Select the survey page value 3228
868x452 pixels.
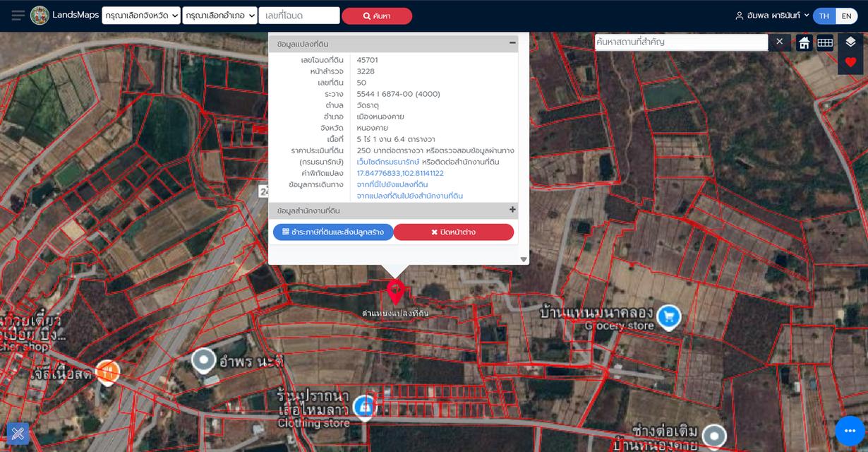pyautogui.click(x=366, y=71)
